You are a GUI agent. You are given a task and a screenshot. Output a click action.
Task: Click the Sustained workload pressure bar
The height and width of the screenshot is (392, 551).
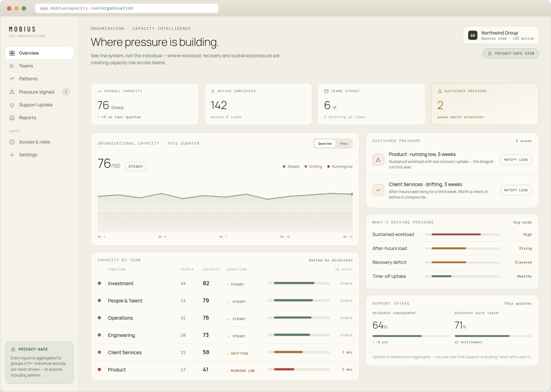coord(462,235)
